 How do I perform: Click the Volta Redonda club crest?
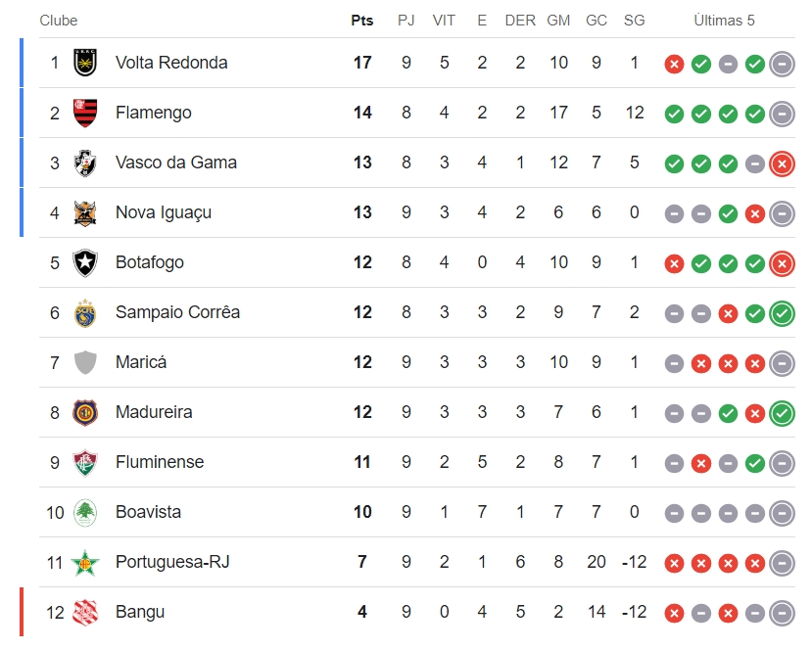[x=85, y=63]
